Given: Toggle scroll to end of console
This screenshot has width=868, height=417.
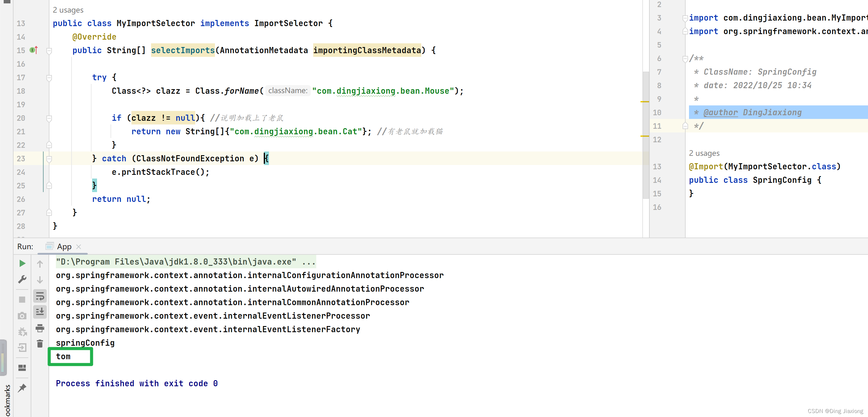Looking at the screenshot, I should click(x=40, y=312).
